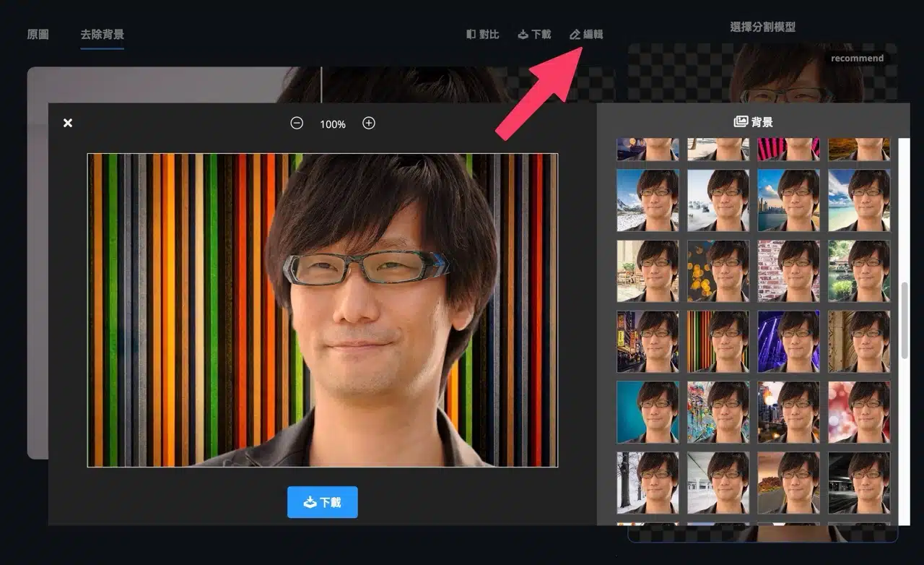The image size is (924, 565).
Task: Choose the pink bokeh background thumbnail
Action: [859, 412]
